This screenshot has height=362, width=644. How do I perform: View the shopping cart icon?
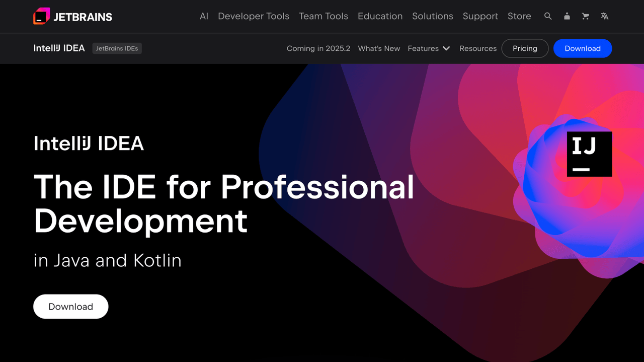(x=585, y=16)
